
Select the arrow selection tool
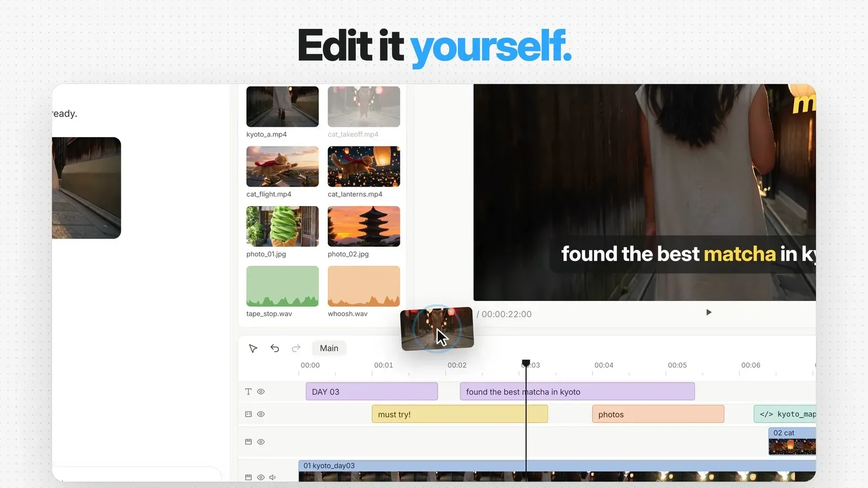[253, 348]
